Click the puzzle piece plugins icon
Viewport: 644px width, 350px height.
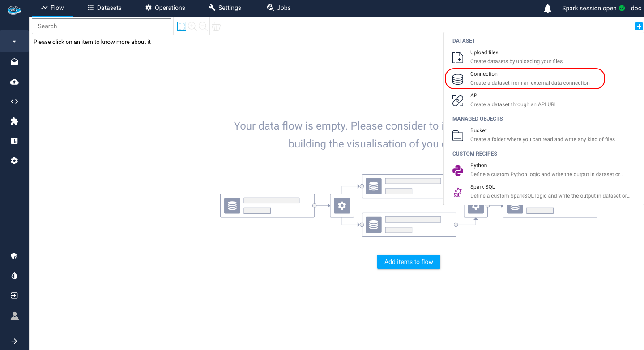[x=14, y=121]
